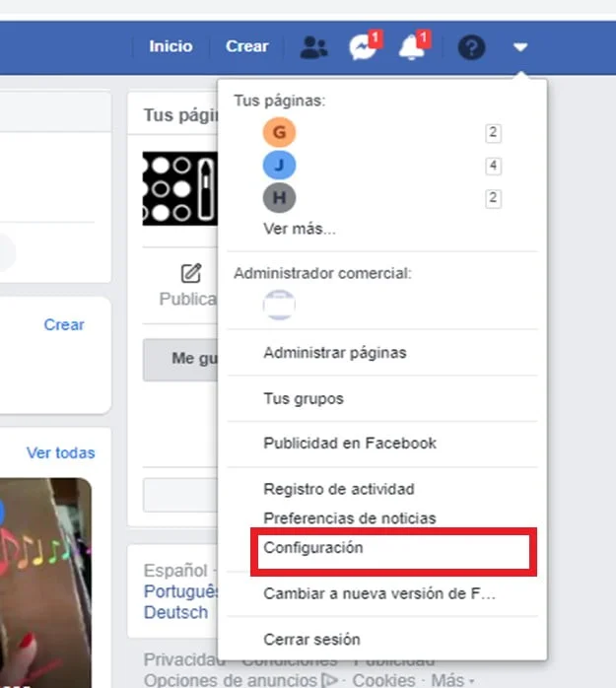The image size is (616, 688).
Task: Open Registro de actividad
Action: click(339, 489)
